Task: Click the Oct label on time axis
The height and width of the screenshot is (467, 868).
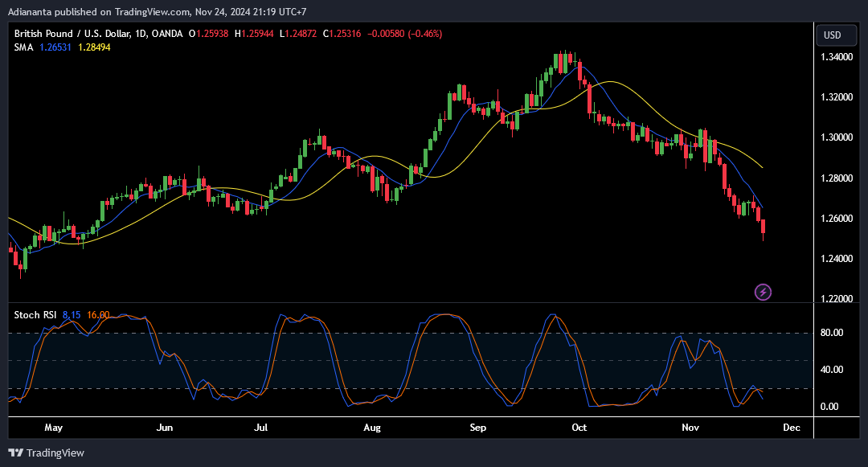Action: tap(579, 428)
